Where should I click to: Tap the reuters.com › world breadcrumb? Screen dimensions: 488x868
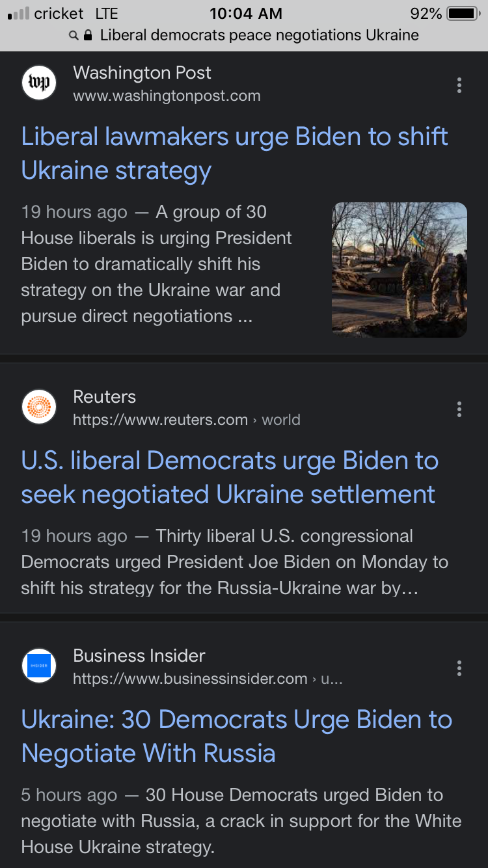coord(186,420)
